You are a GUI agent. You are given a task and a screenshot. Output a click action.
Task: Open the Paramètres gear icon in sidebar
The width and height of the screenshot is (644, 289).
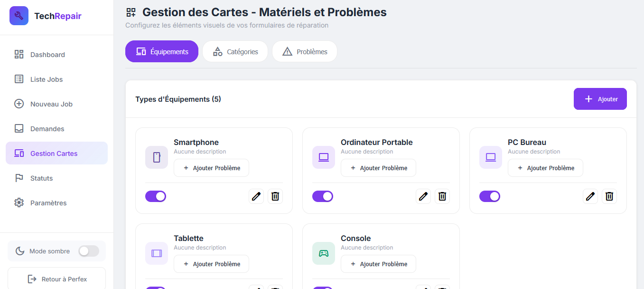pos(19,202)
